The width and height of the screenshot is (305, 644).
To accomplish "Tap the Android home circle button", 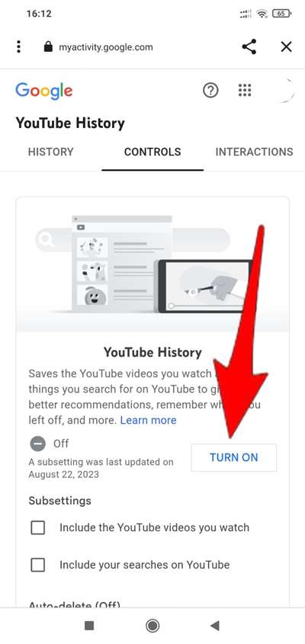I will click(x=152, y=626).
